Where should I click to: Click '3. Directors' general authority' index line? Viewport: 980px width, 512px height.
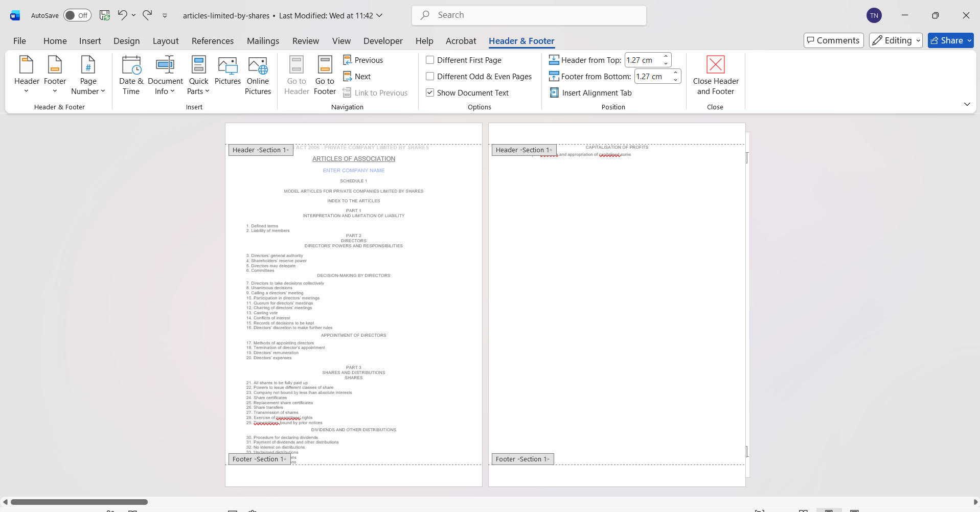275,256
